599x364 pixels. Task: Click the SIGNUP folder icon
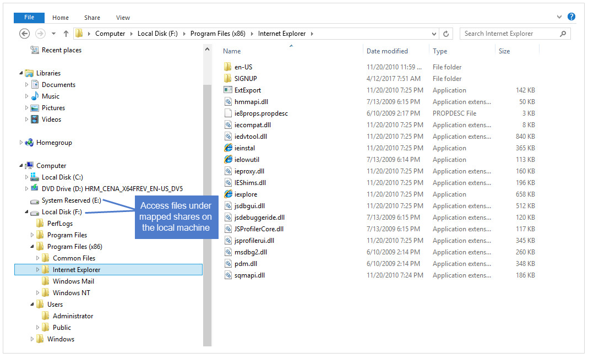(228, 78)
